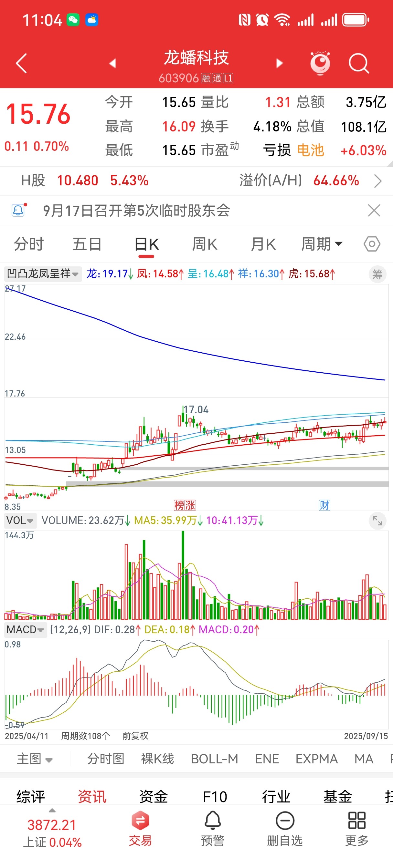Image resolution: width=393 pixels, height=868 pixels.
Task: Select 裸K线 chart option
Action: (157, 759)
